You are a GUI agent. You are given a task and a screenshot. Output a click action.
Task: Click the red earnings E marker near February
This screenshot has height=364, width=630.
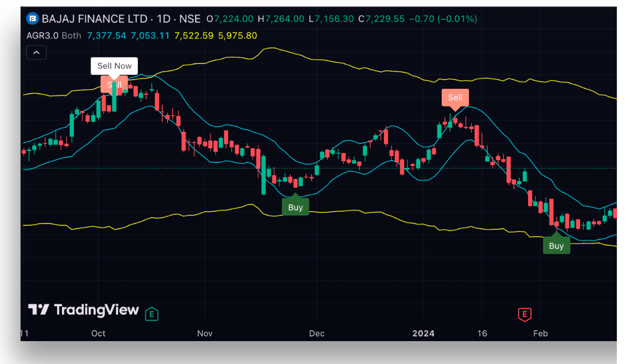(524, 314)
